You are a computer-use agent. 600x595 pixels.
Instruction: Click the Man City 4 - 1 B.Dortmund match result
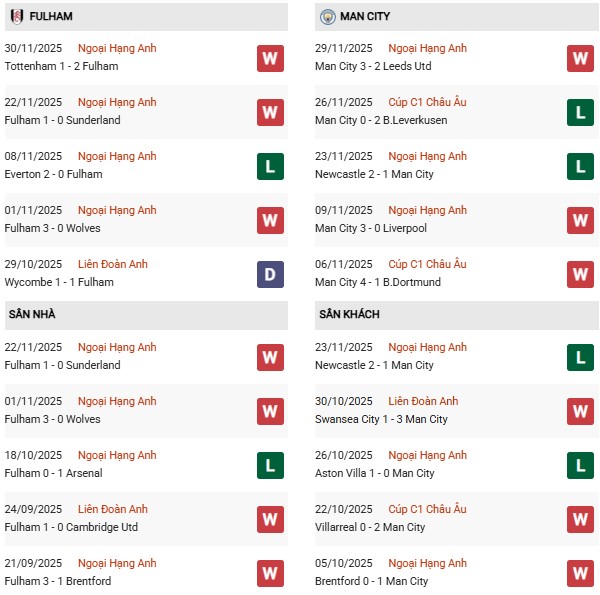380,282
